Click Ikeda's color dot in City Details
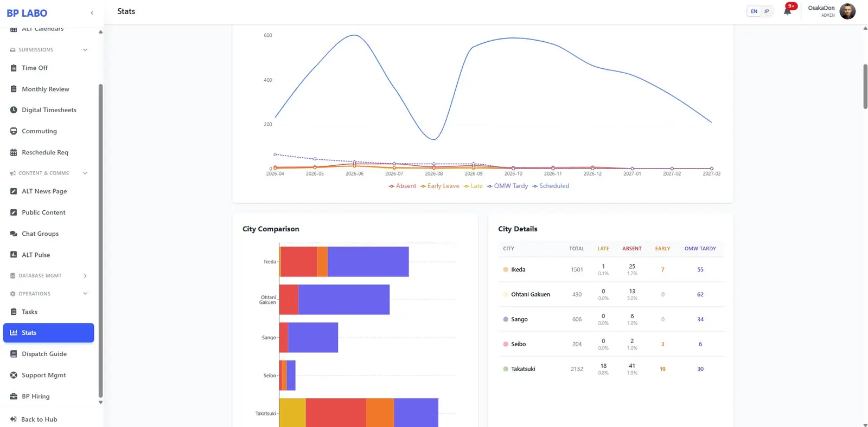This screenshot has height=427, width=868. pyautogui.click(x=506, y=269)
